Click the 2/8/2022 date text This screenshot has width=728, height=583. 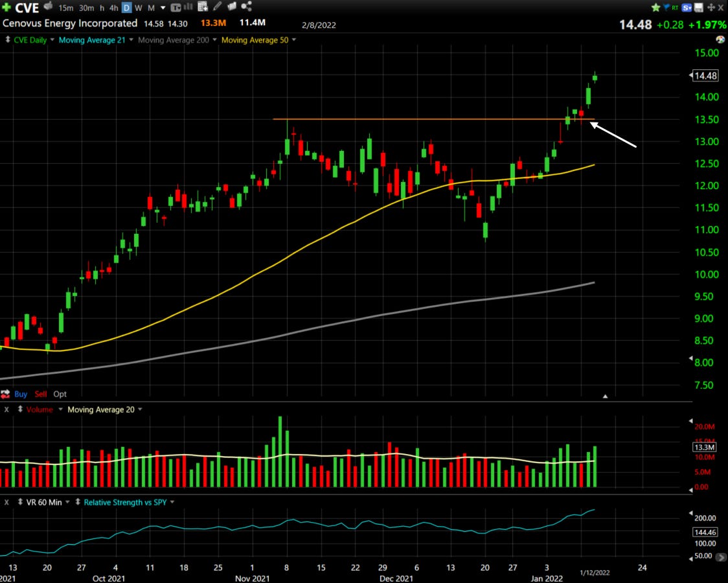click(x=319, y=25)
